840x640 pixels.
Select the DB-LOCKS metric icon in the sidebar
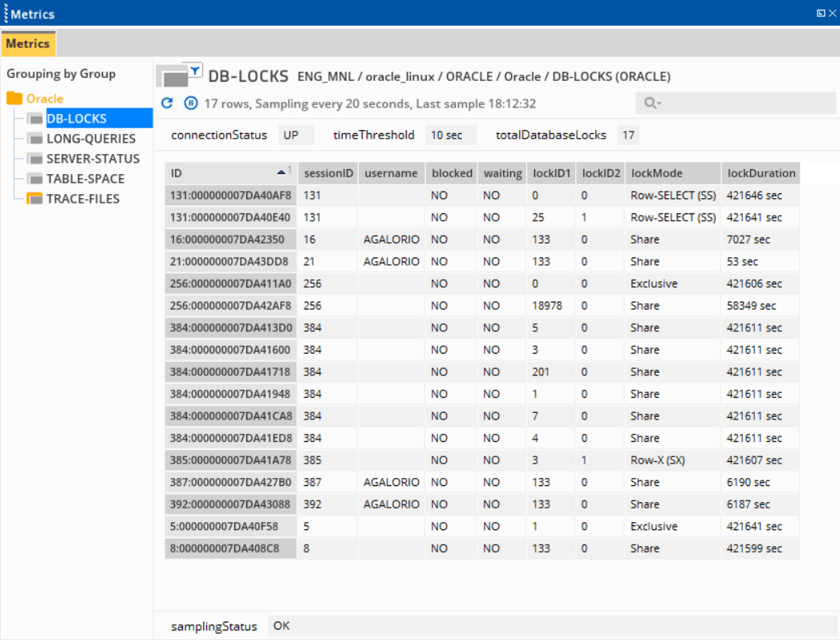click(33, 118)
